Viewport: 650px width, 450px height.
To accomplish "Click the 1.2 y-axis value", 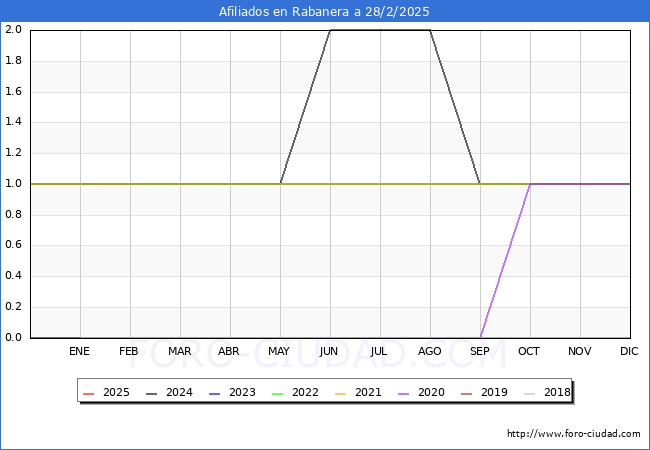I will (x=13, y=152).
